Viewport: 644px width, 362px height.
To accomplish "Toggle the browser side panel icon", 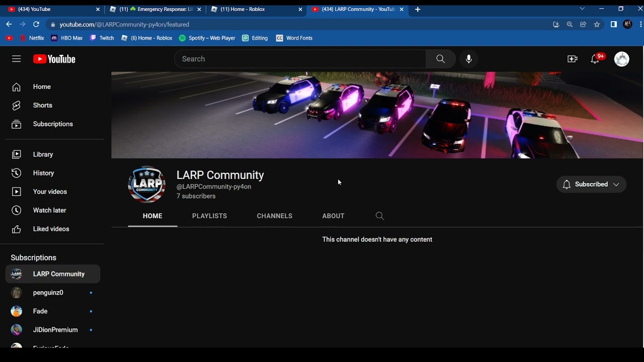I will click(614, 24).
